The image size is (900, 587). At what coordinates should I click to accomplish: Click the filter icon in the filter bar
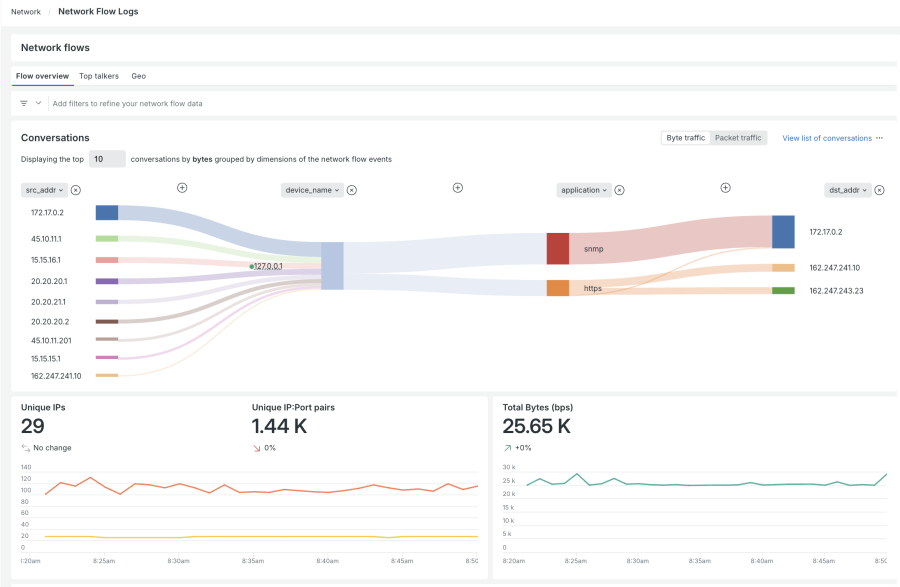[x=24, y=103]
